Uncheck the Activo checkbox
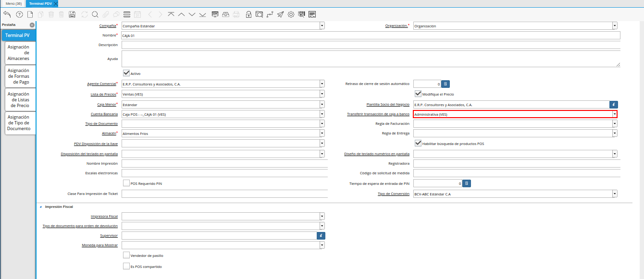Screen dimensions: 644x279 126,73
